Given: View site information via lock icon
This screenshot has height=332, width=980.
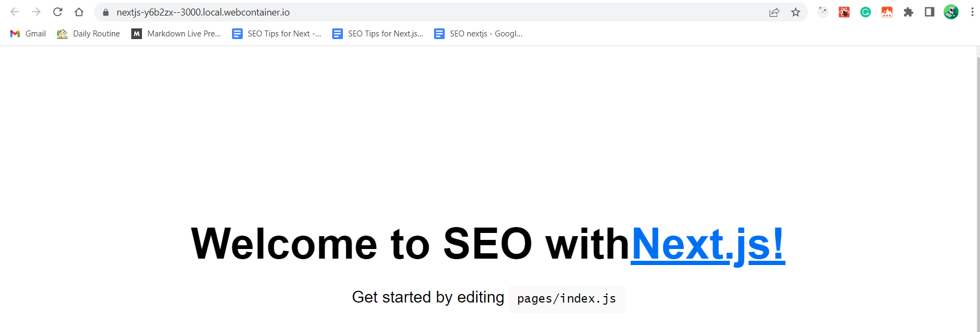Looking at the screenshot, I should pyautogui.click(x=106, y=12).
